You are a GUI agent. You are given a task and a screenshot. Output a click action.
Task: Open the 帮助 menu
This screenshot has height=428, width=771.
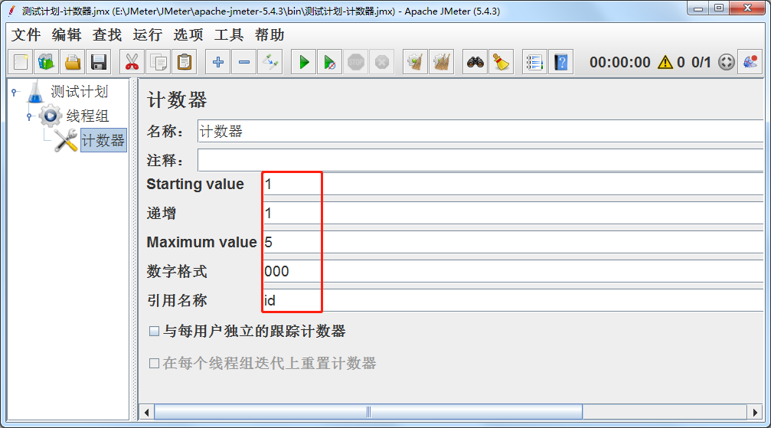pos(269,35)
